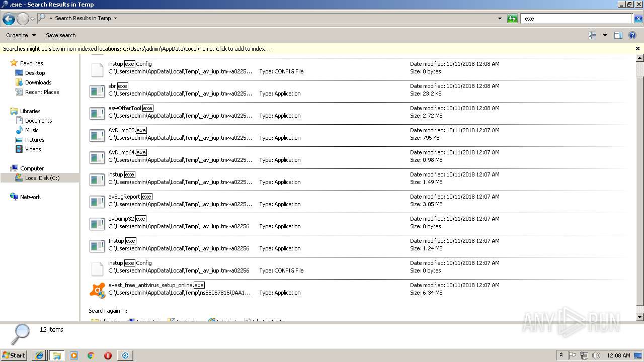The width and height of the screenshot is (644, 362).
Task: Click the Action Center flag tray icon
Action: click(572, 355)
